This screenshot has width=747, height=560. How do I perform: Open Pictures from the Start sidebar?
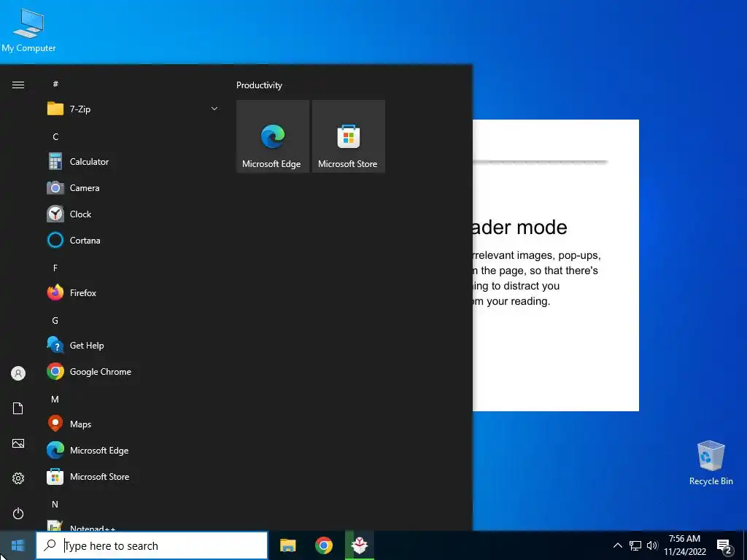pyautogui.click(x=18, y=443)
